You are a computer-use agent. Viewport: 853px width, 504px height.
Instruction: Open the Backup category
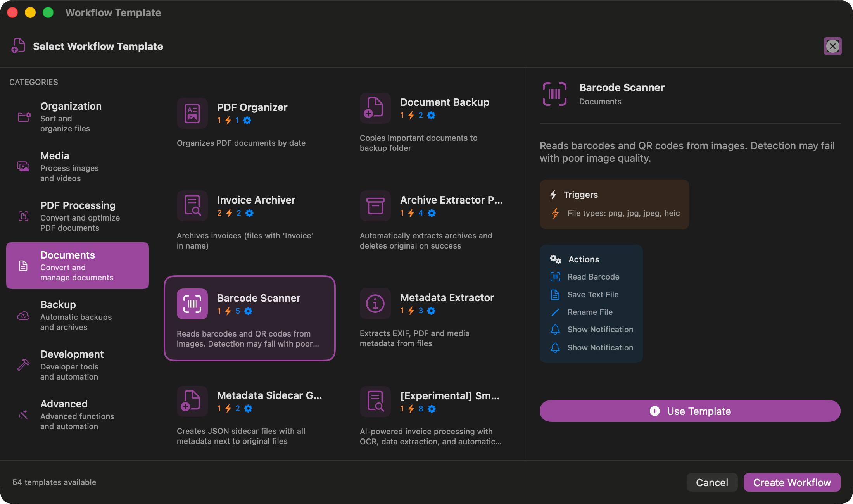(78, 315)
